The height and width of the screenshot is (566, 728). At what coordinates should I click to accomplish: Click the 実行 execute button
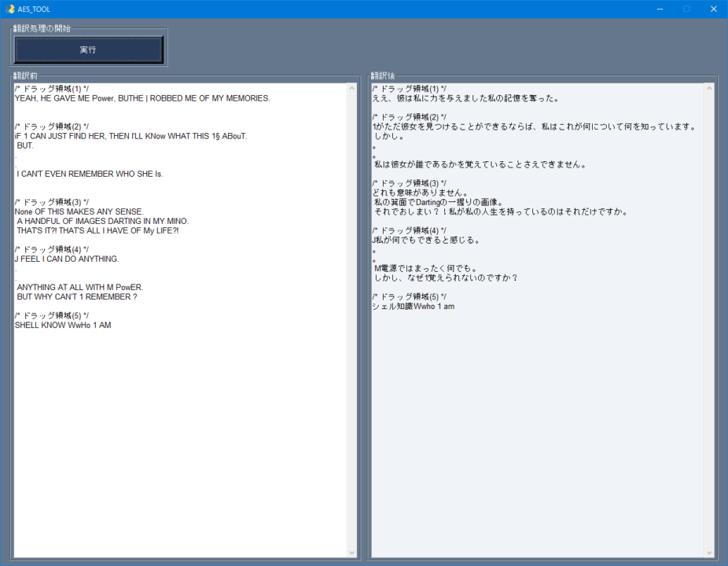(88, 50)
